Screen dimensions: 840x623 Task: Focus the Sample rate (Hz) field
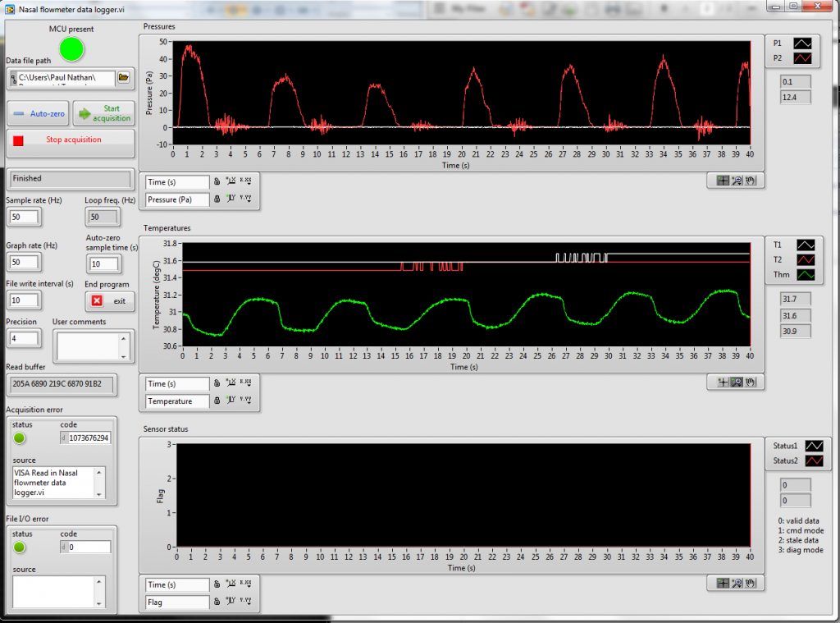[x=24, y=218]
